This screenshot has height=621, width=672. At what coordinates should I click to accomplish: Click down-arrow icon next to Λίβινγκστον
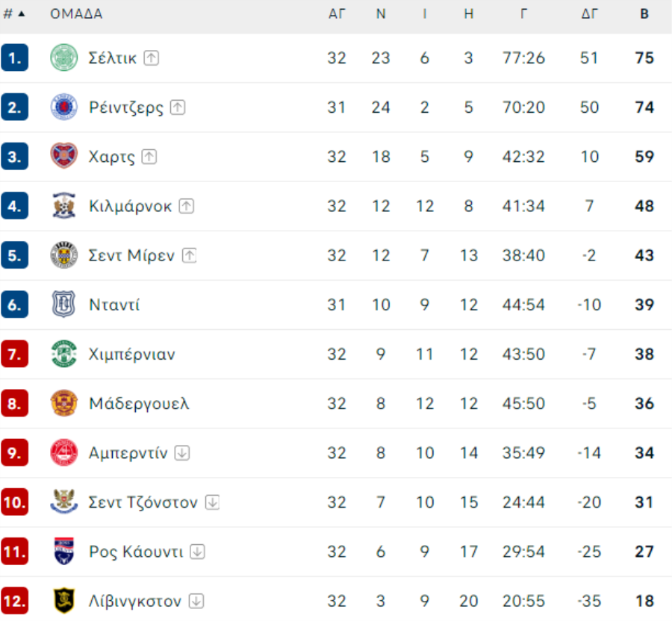tap(196, 601)
